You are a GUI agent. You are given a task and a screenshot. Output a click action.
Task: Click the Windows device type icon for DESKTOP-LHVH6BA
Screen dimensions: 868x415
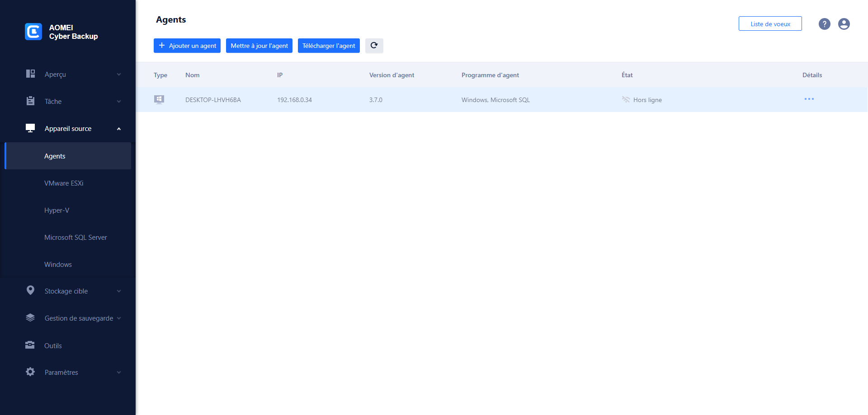pyautogui.click(x=159, y=99)
